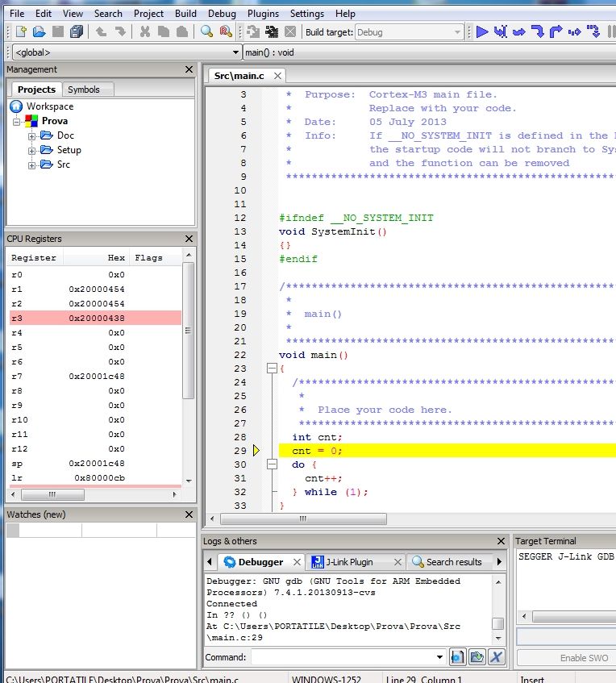The height and width of the screenshot is (683, 616).
Task: Switch to the Symbols tab
Action: click(84, 90)
